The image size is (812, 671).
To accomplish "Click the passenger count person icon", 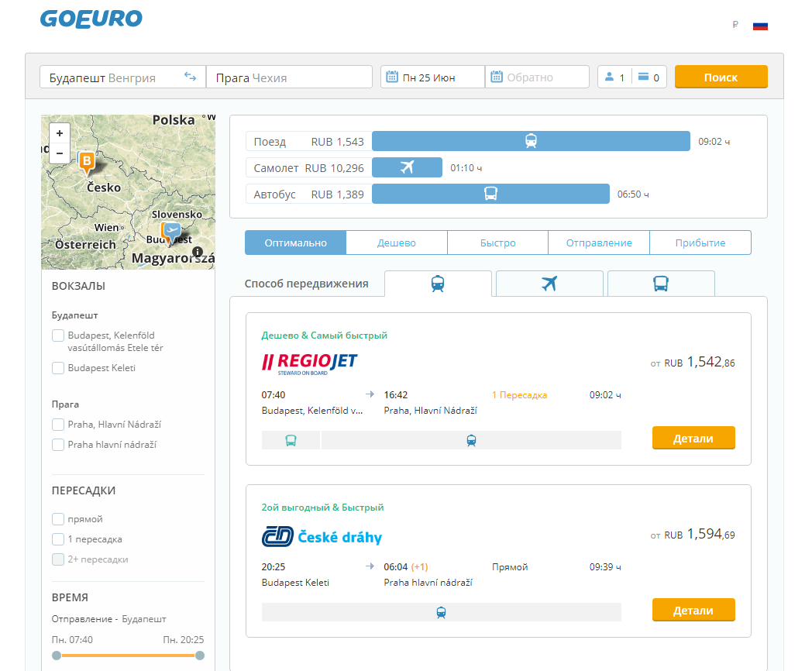I will pos(610,77).
